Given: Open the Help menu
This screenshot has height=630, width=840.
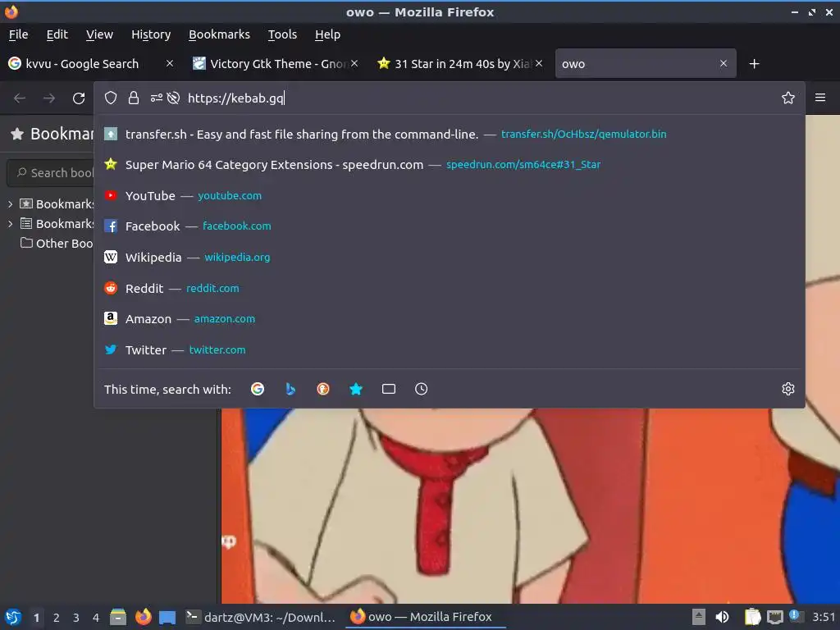Looking at the screenshot, I should pos(327,34).
